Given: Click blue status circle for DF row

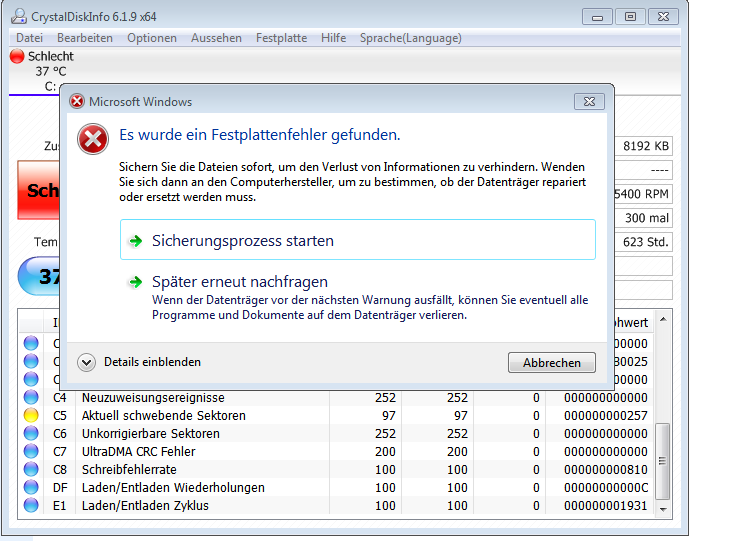Looking at the screenshot, I should click(x=31, y=487).
